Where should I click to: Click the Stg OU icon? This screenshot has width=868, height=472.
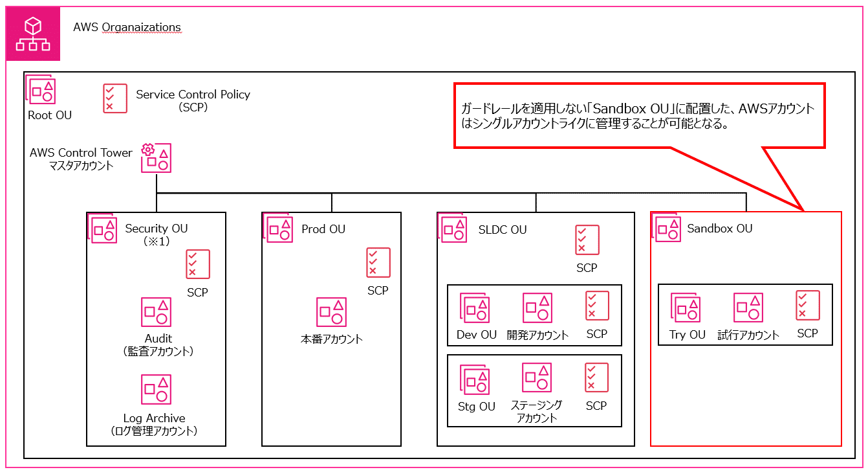point(475,380)
